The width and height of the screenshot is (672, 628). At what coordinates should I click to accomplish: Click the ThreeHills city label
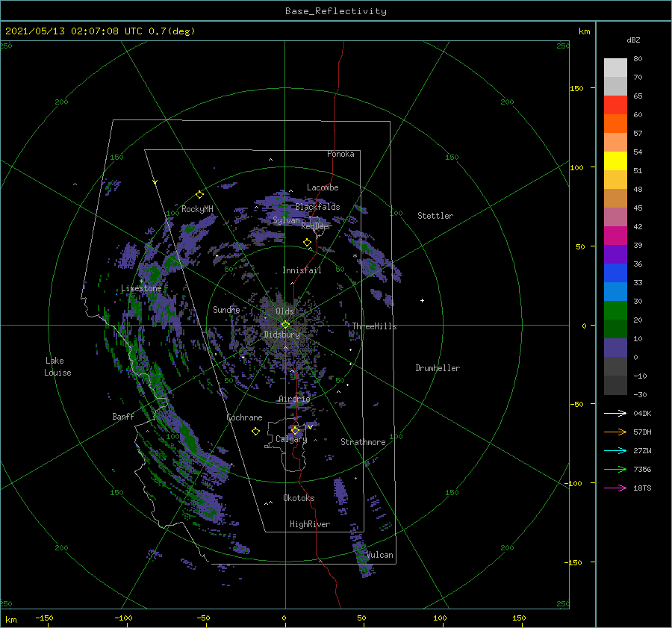click(374, 326)
